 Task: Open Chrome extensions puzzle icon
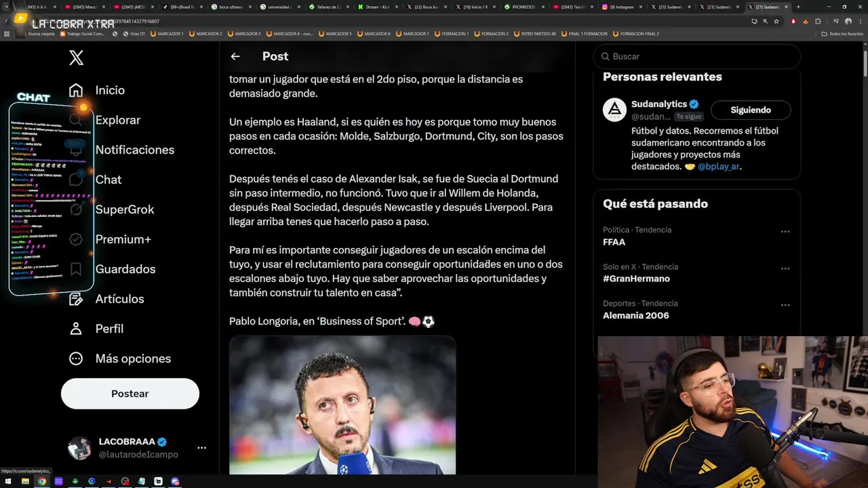coord(818,21)
